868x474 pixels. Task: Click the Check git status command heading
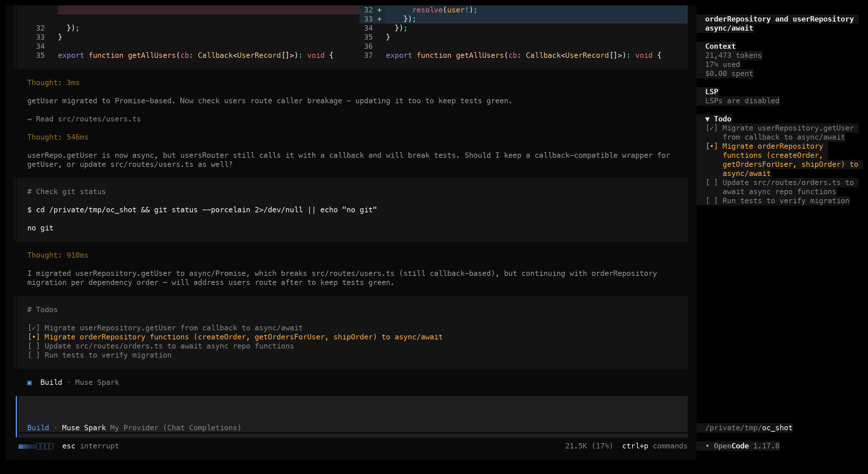(x=66, y=192)
